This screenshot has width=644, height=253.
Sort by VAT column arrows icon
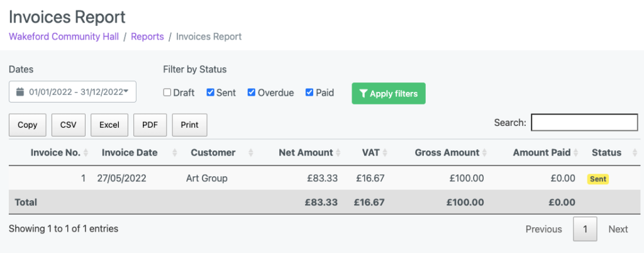pos(385,153)
